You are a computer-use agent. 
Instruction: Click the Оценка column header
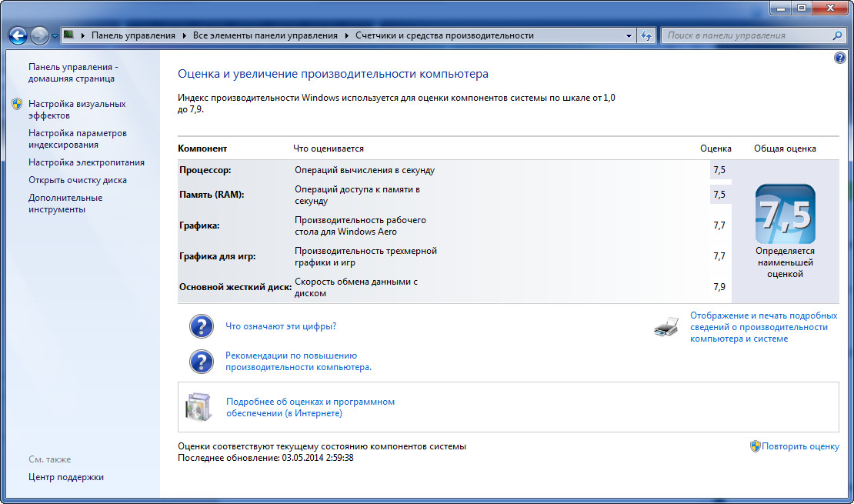[x=716, y=149]
